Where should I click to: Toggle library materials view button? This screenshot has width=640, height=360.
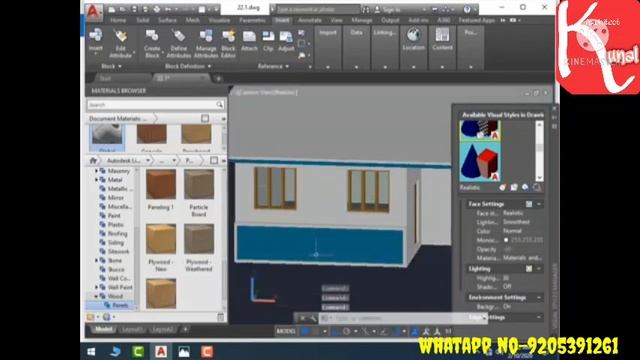(213, 160)
